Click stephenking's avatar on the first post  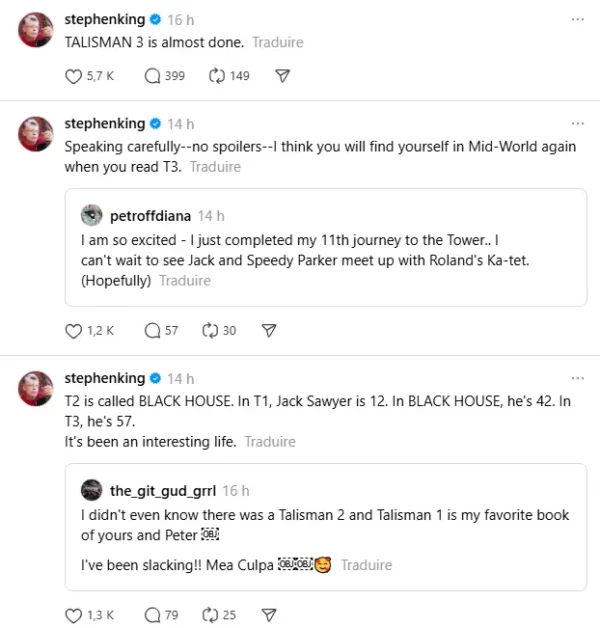pyautogui.click(x=36, y=31)
